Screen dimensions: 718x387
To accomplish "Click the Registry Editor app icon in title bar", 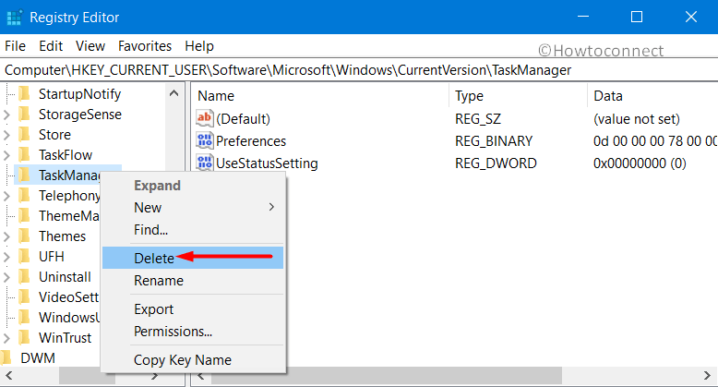I will click(14, 17).
